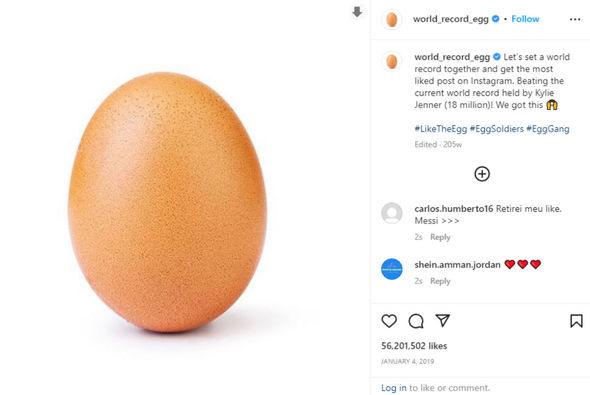The width and height of the screenshot is (590, 395).
Task: Open #EggGang hashtag
Action: (548, 129)
